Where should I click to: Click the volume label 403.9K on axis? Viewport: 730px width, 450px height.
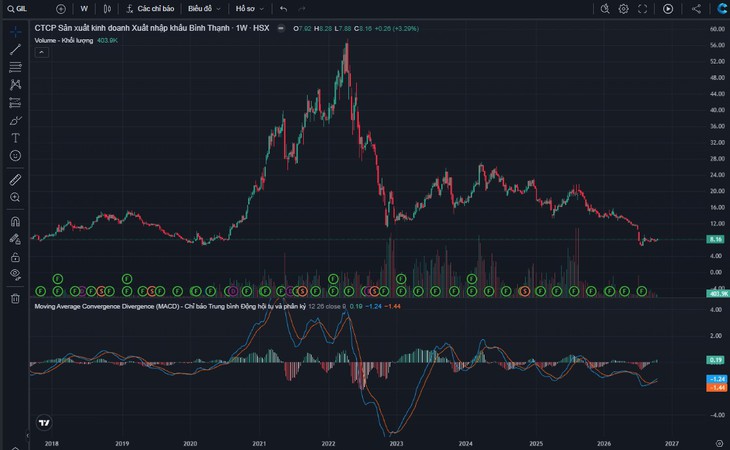click(x=717, y=294)
